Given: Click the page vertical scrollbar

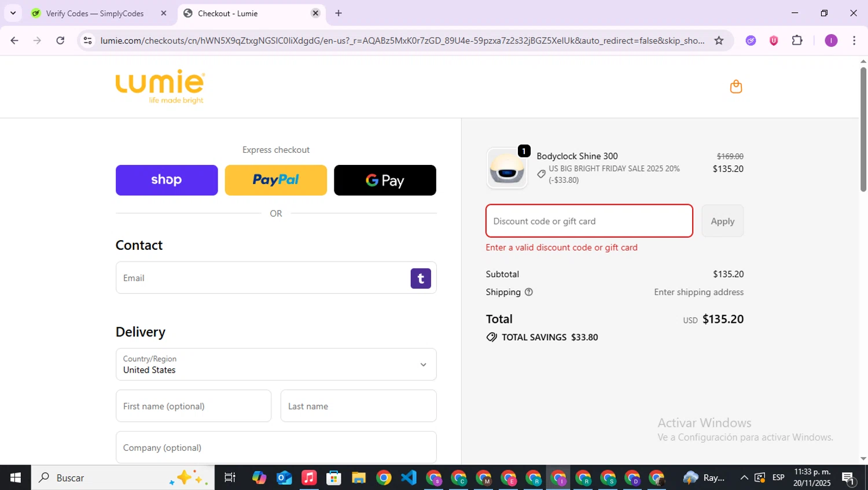Looking at the screenshot, I should (x=863, y=130).
